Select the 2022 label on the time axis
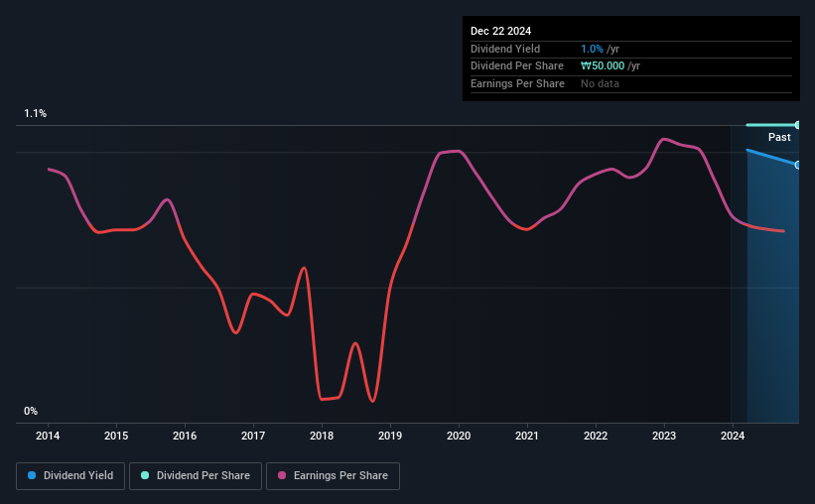Screen dimensions: 815x504 (596, 436)
